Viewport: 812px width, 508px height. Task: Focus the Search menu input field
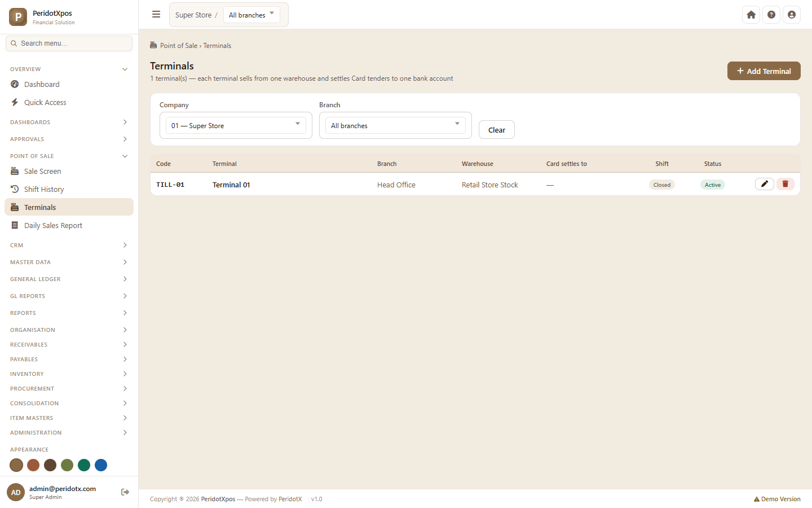(69, 43)
